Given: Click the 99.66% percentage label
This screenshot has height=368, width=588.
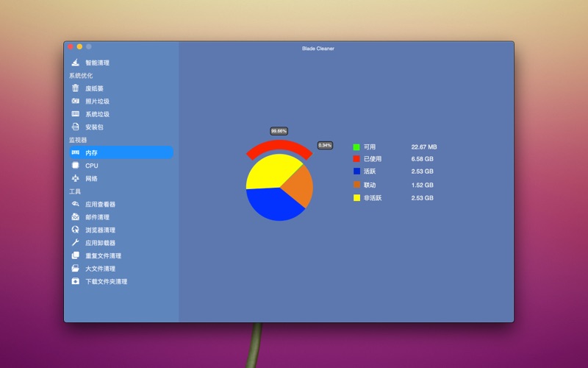Looking at the screenshot, I should coord(279,131).
